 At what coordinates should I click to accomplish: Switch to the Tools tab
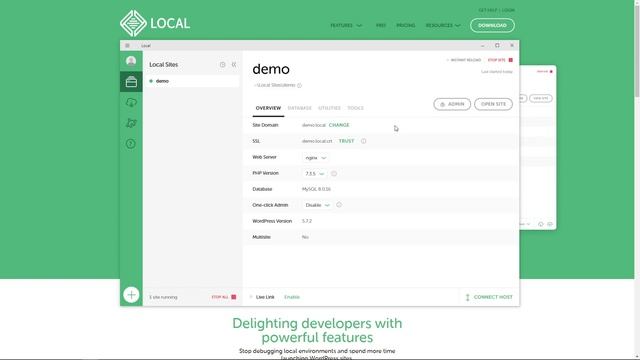point(356,108)
